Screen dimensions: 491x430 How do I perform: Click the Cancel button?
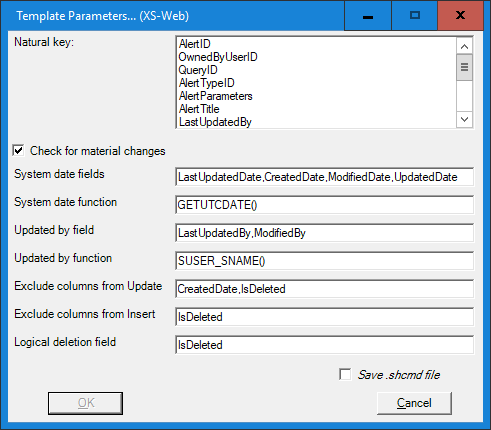(x=414, y=403)
